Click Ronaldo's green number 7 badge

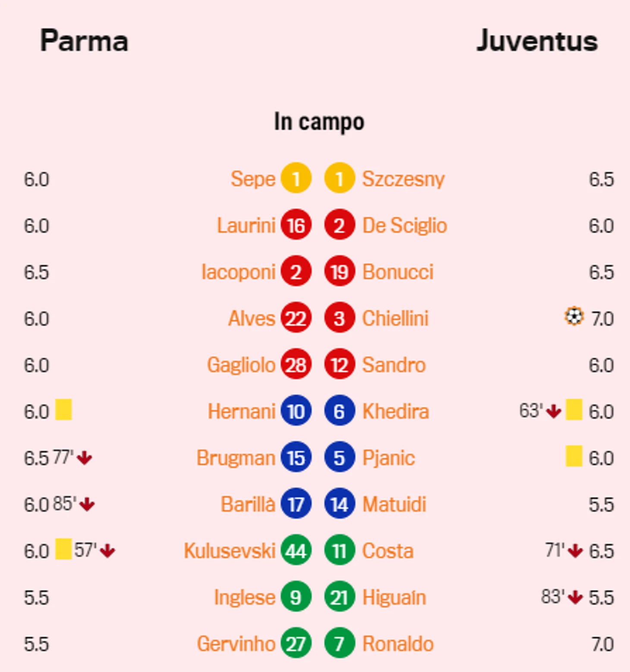[340, 643]
